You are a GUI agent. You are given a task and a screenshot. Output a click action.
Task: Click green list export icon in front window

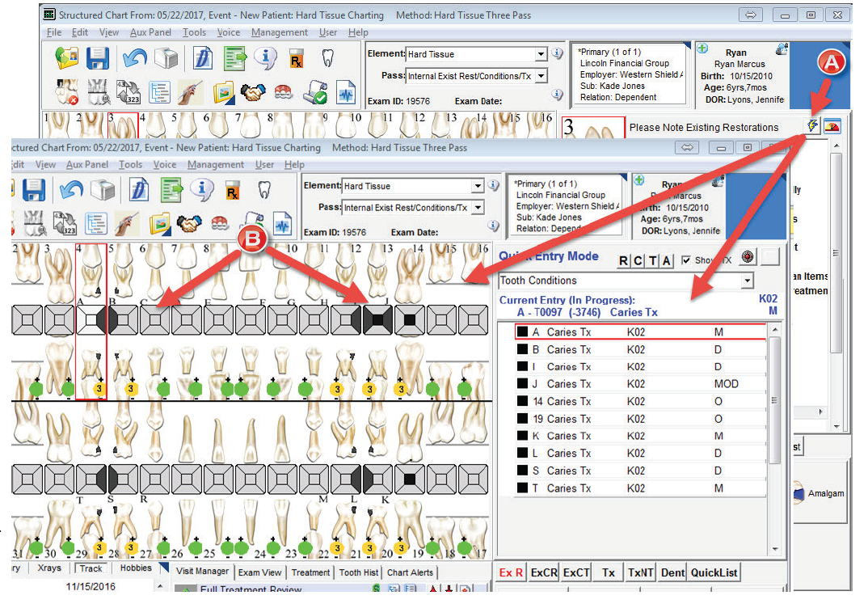pyautogui.click(x=171, y=190)
